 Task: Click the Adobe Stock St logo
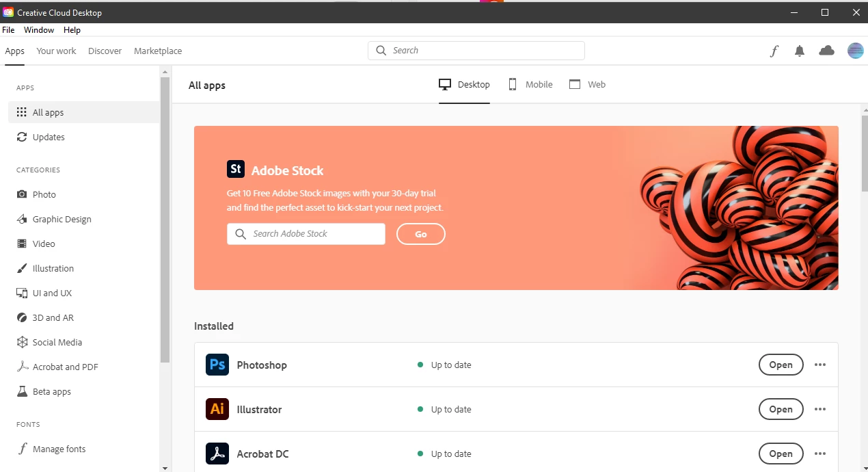coord(236,169)
